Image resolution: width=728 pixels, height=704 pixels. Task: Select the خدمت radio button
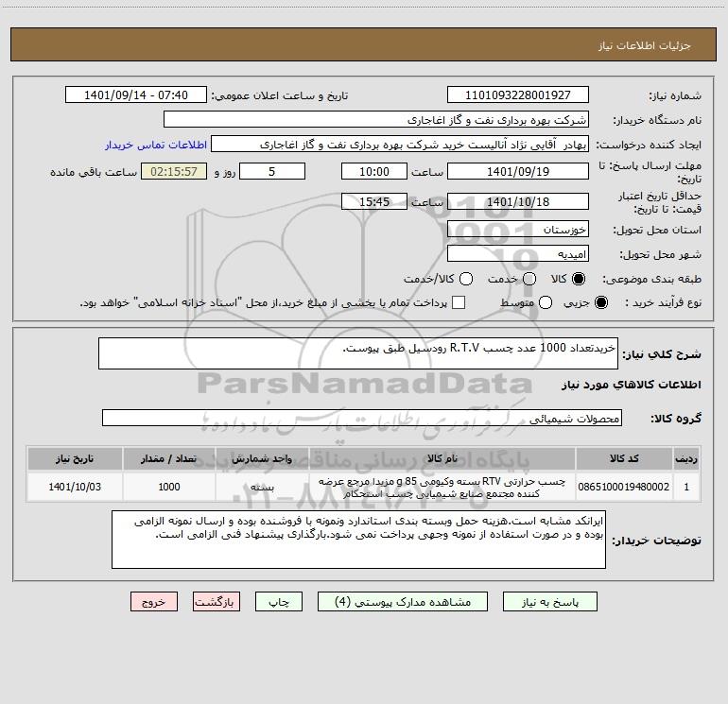pos(529,279)
